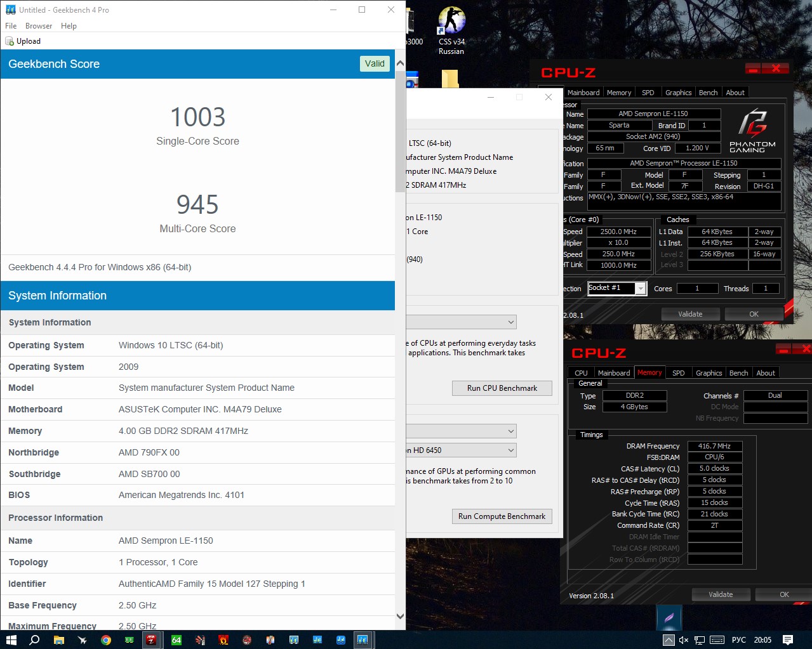812x649 pixels.
Task: Click Validate in the lower CPU-Z window
Action: click(x=721, y=594)
